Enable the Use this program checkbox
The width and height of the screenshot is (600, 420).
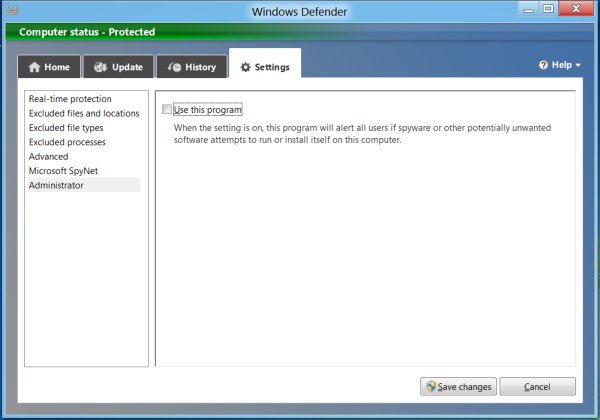click(166, 109)
